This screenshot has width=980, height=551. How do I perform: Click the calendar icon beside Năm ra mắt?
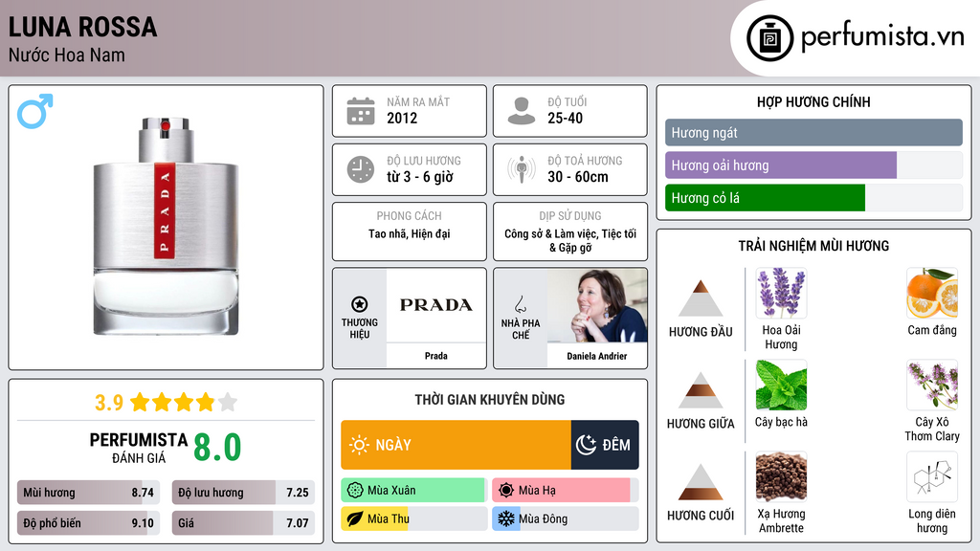361,111
